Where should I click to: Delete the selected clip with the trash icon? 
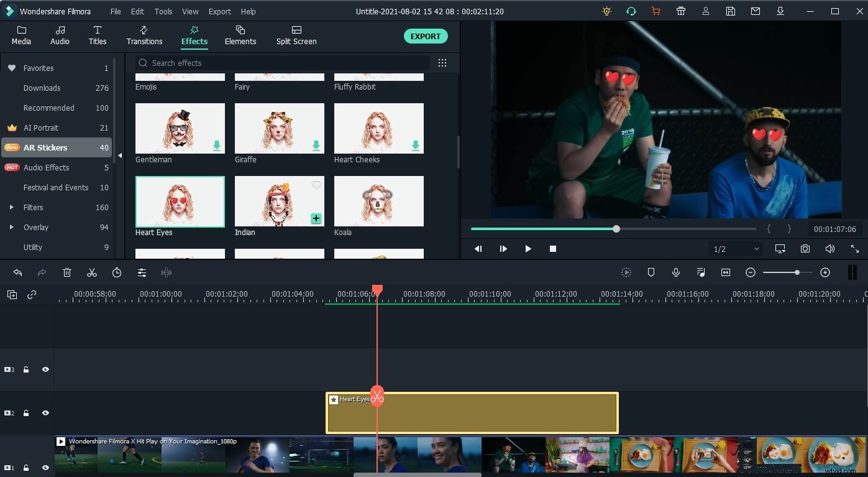click(67, 272)
